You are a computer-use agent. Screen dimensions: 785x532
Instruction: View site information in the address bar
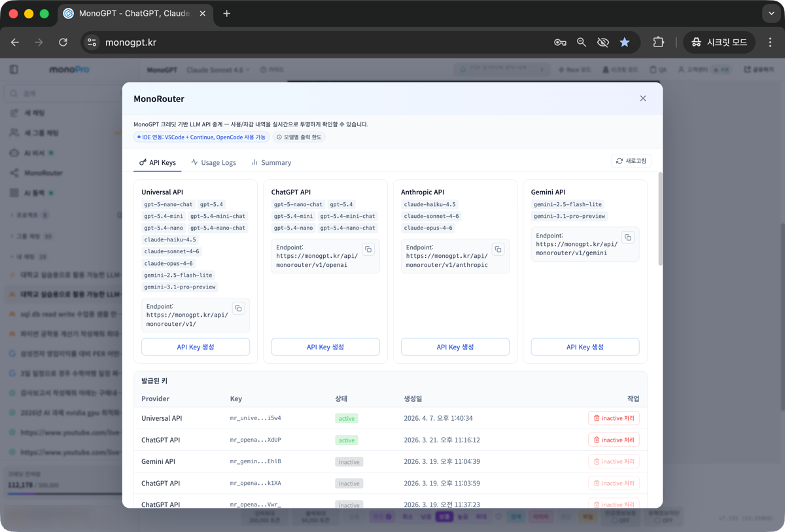click(92, 43)
